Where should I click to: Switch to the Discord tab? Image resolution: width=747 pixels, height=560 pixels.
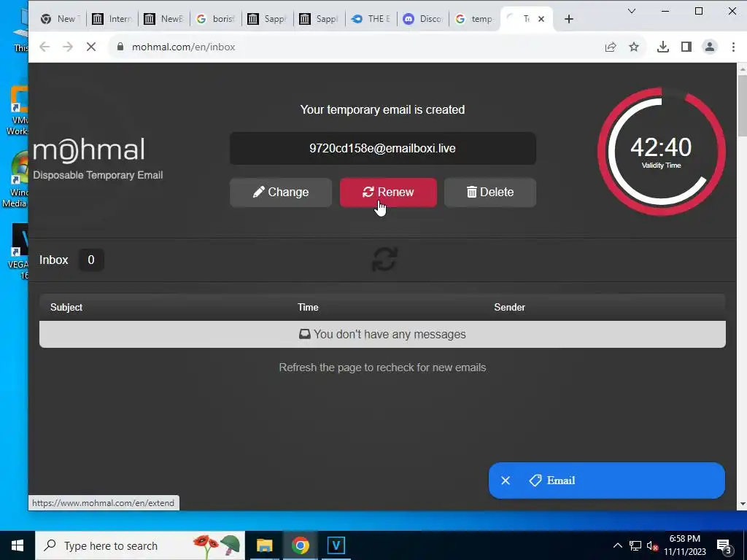pos(422,19)
